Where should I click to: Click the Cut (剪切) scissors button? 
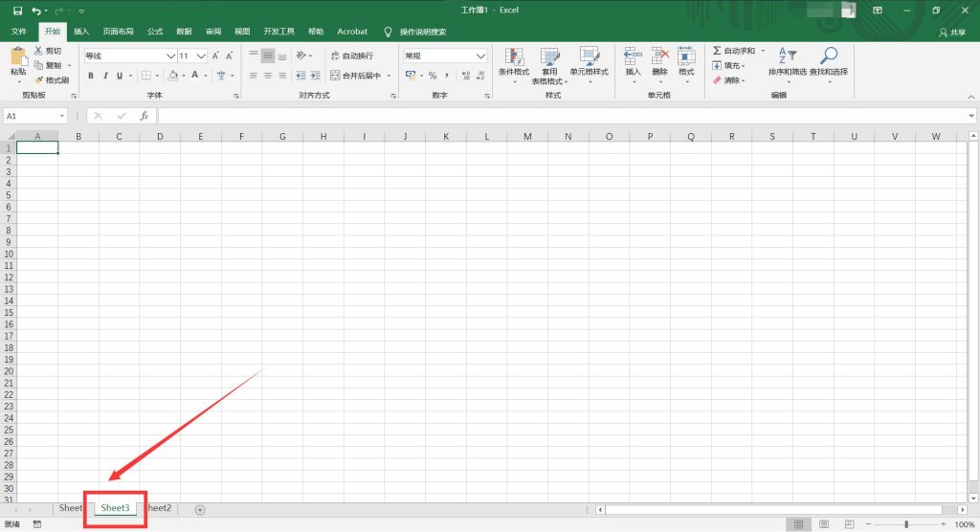48,51
